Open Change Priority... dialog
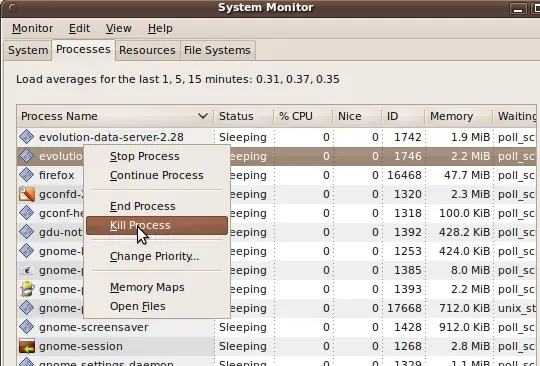The image size is (540, 366). [x=157, y=256]
